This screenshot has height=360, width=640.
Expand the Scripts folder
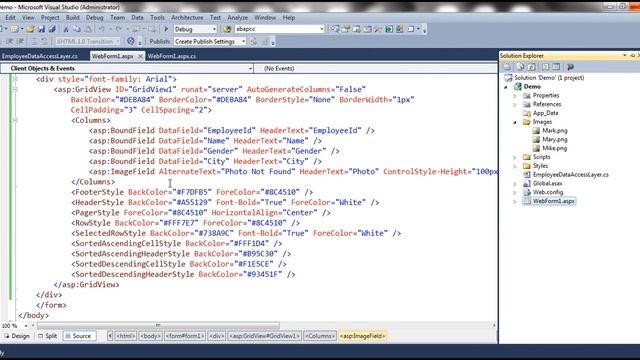515,157
